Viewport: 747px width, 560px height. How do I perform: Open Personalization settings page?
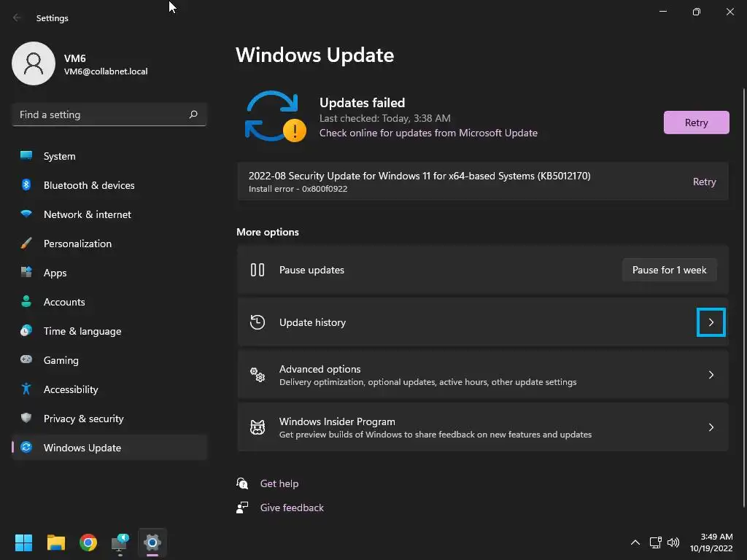[x=109, y=244]
